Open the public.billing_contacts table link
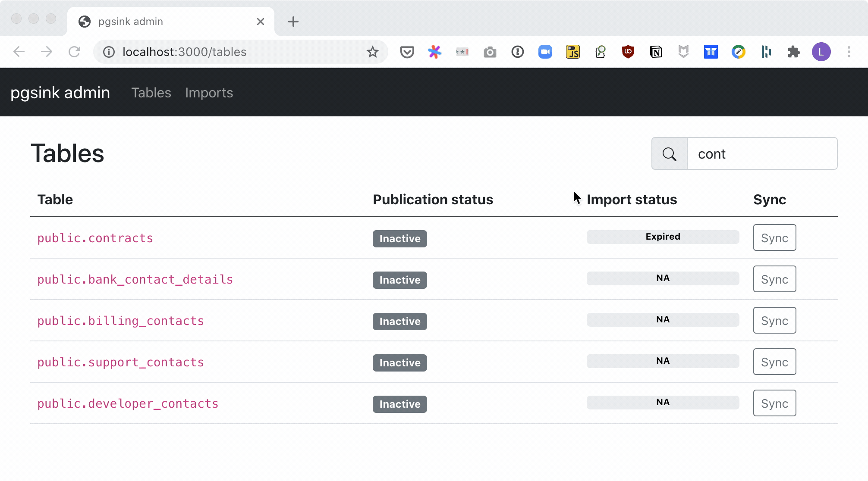Screen dimensions: 868x481 120,321
